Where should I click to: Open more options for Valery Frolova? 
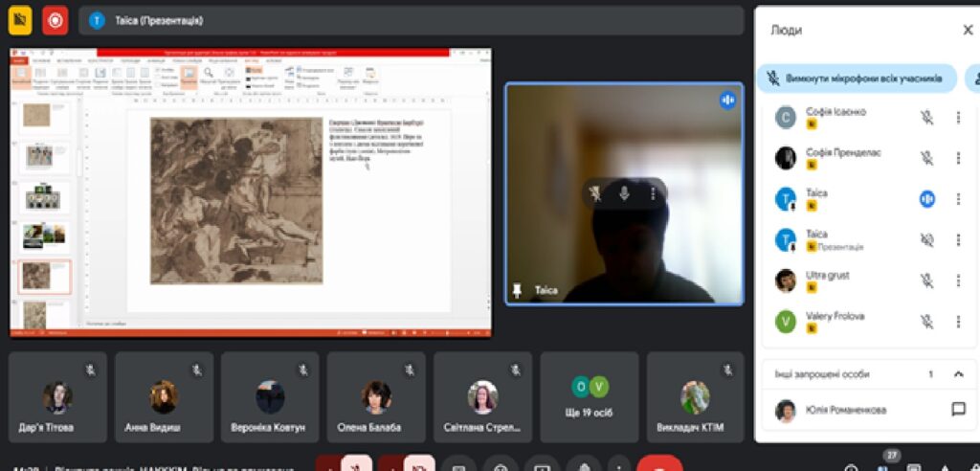coord(958,322)
